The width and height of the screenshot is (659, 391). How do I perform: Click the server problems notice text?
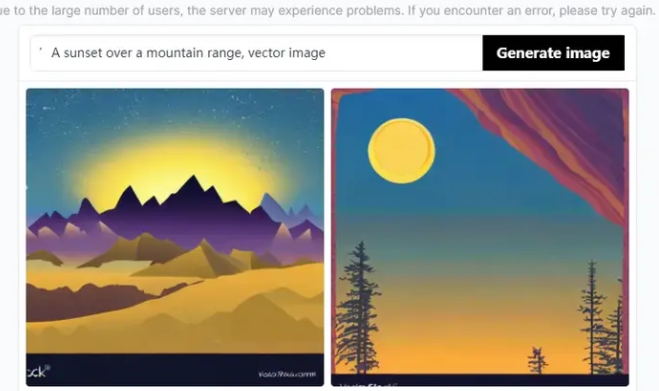[x=328, y=11]
